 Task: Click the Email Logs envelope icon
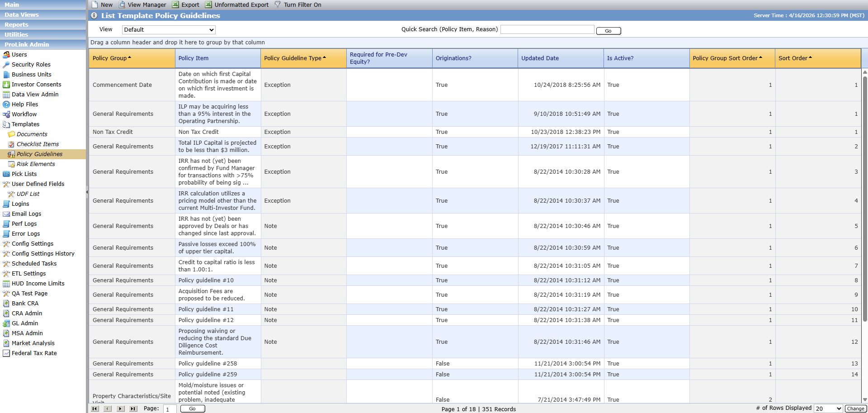[6, 214]
